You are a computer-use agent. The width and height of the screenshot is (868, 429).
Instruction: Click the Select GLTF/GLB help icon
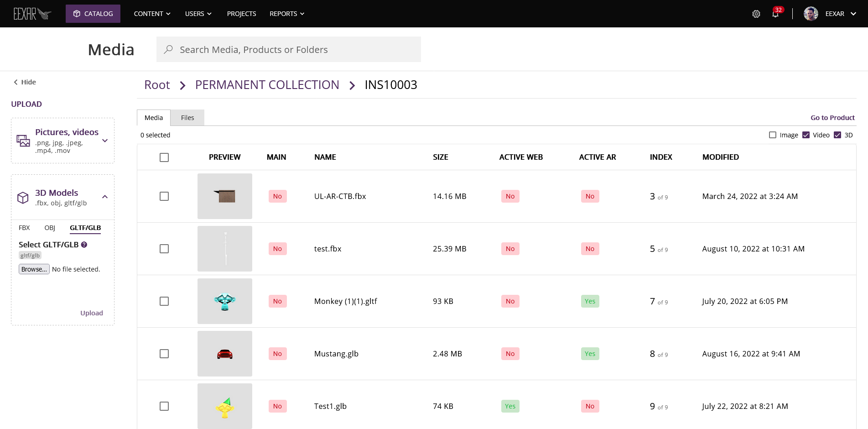click(x=84, y=245)
